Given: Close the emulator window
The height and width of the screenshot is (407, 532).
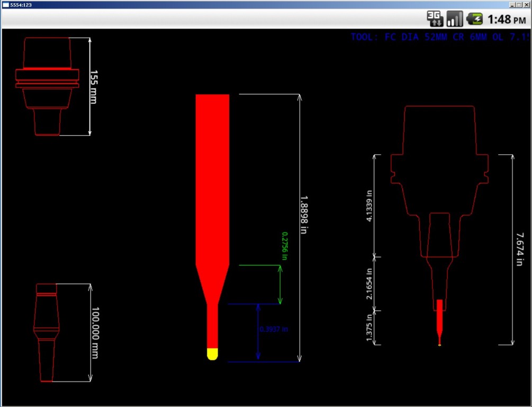Looking at the screenshot, I should 526,5.
